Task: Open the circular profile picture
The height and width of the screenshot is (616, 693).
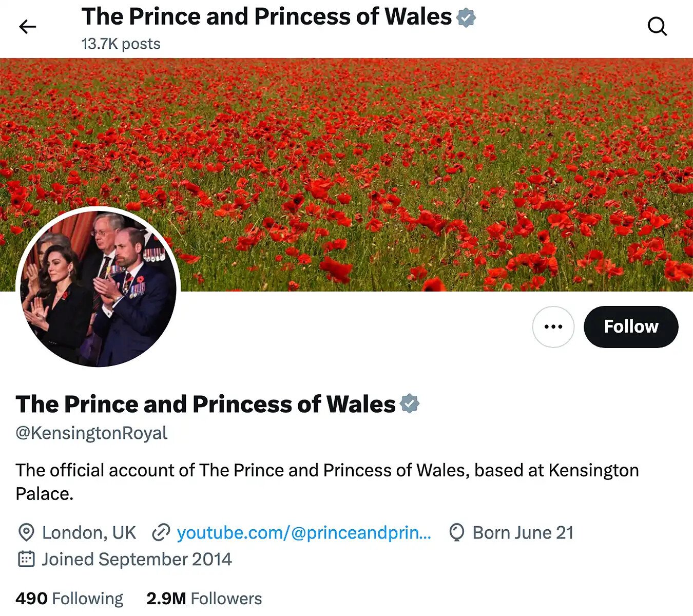Action: 98,287
